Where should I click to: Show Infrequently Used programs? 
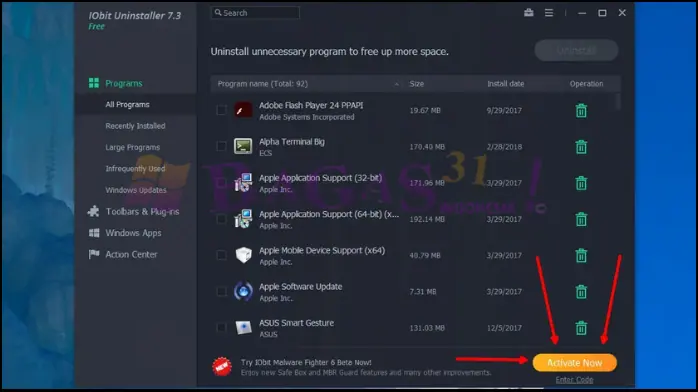[135, 169]
